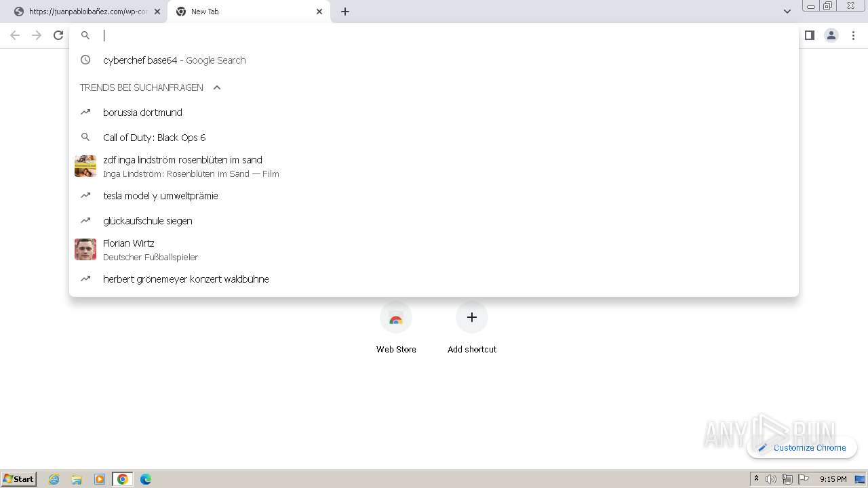Screen dimensions: 868x488
Task: Pick the 'Florian Wirtz' suggestion
Action: (434, 249)
